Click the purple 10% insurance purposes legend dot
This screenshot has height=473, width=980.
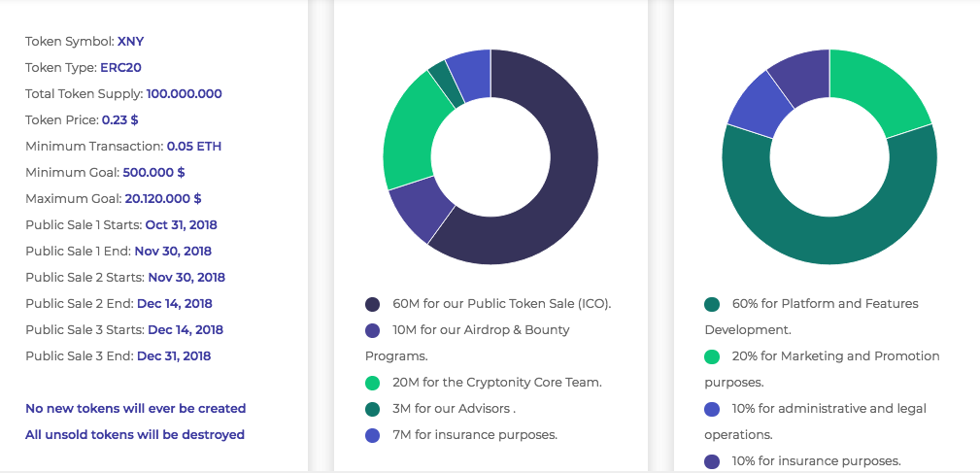point(712,461)
